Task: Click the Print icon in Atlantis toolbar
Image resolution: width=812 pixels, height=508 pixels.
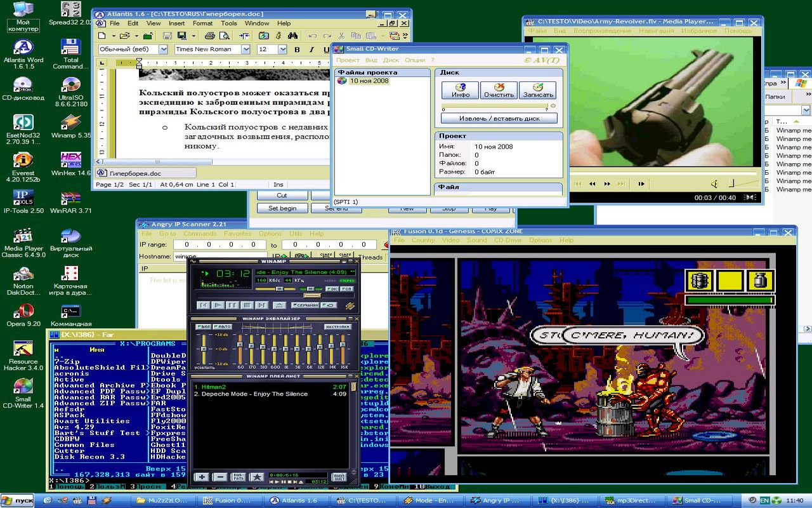Action: coord(209,36)
